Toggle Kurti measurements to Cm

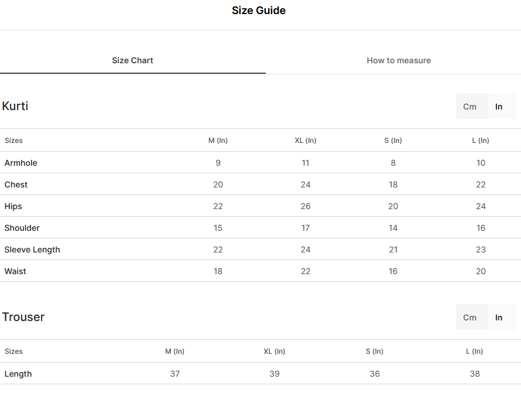[469, 107]
